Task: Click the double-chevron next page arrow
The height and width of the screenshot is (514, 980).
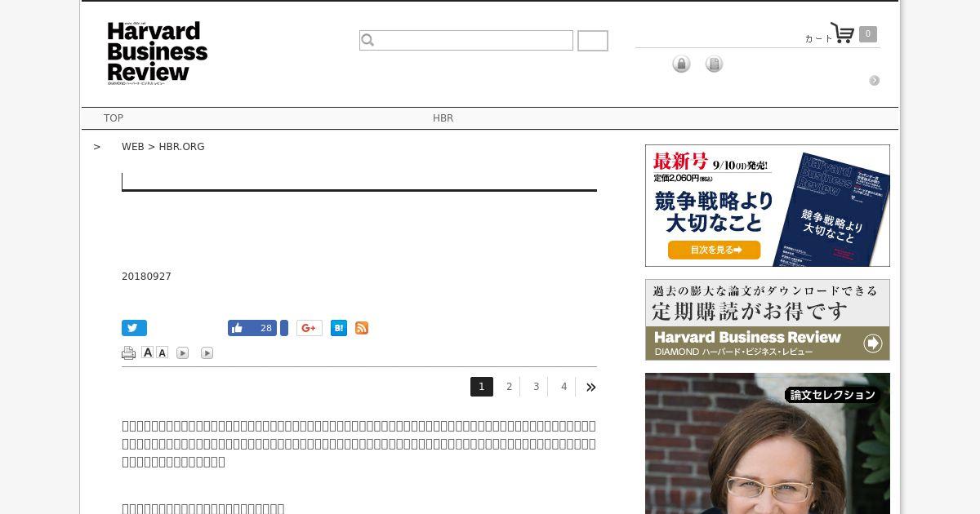Action: click(590, 387)
